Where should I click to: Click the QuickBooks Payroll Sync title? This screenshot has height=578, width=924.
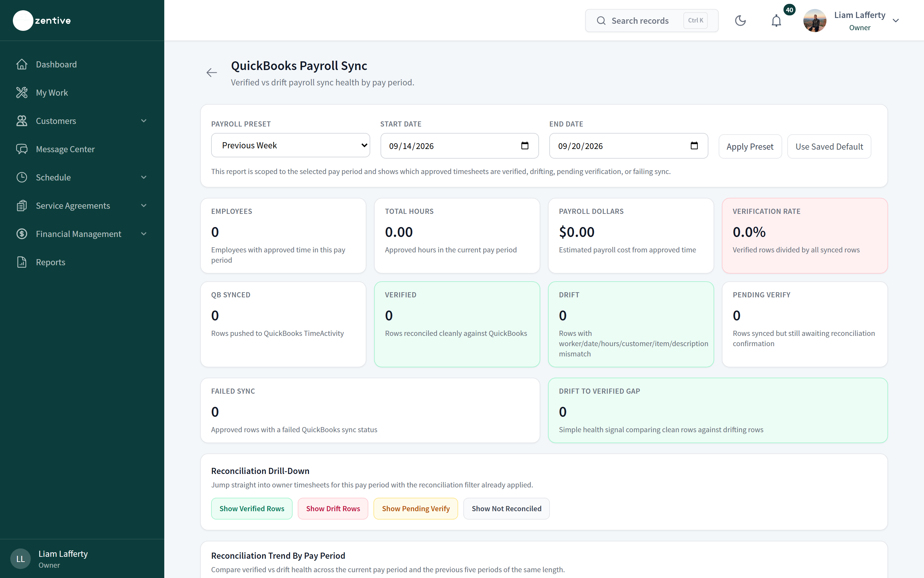pyautogui.click(x=299, y=66)
